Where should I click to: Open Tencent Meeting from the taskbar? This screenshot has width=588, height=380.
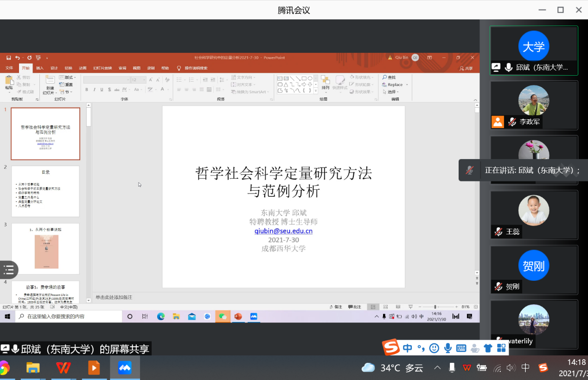(125, 368)
